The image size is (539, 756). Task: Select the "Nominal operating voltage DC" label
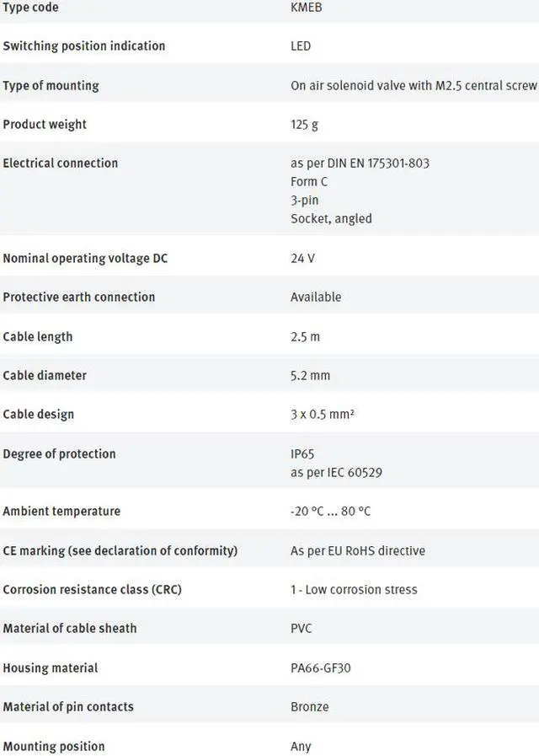85,259
